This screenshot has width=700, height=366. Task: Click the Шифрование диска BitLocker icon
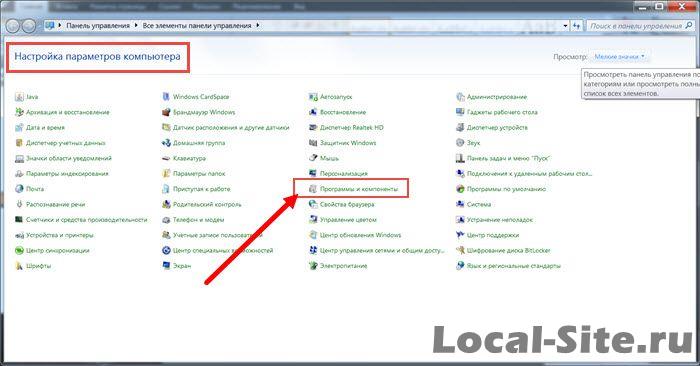(460, 250)
